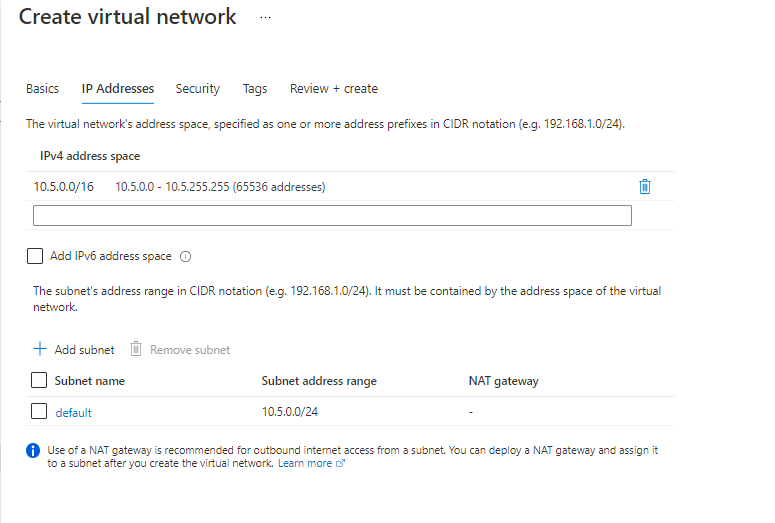Click the blue info icon in the NAT gateway notice
This screenshot has width=775, height=523.
click(33, 451)
